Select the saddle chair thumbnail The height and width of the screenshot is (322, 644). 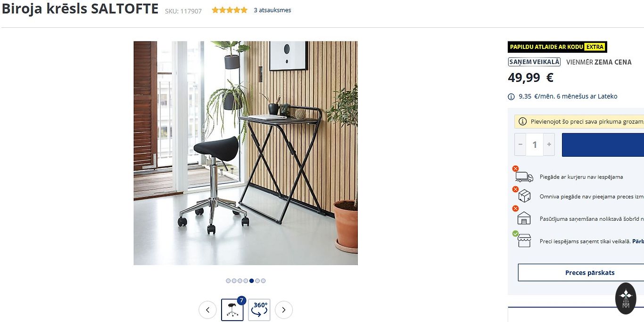point(232,310)
